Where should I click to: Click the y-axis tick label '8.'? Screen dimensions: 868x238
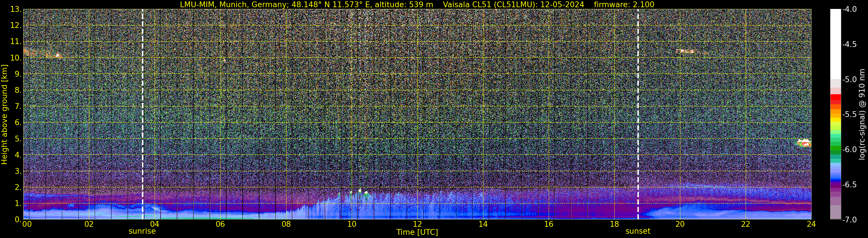[x=18, y=90]
